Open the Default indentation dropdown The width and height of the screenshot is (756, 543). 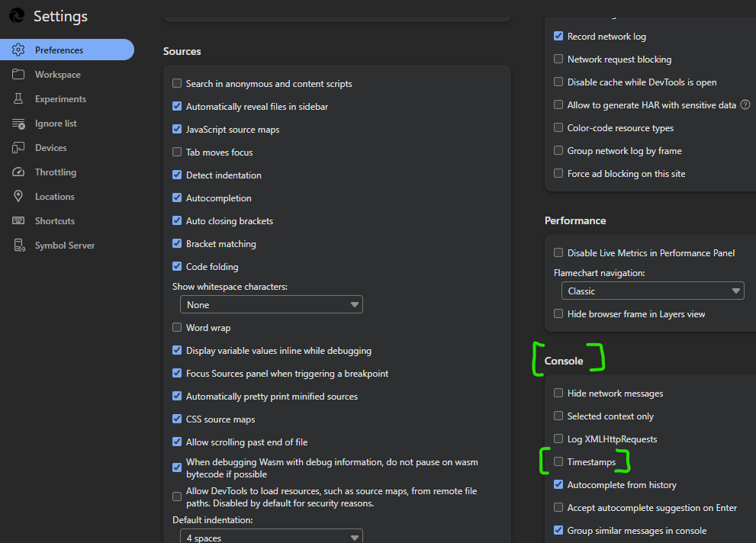[272, 536]
